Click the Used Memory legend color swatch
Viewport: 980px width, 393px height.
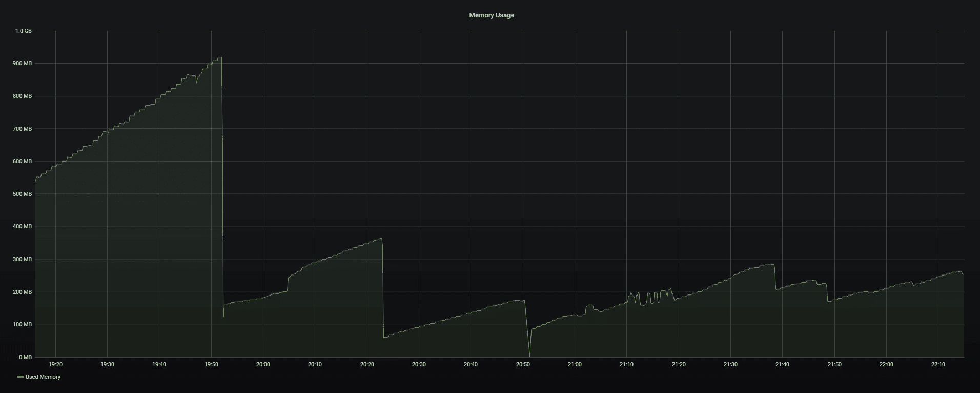point(21,377)
